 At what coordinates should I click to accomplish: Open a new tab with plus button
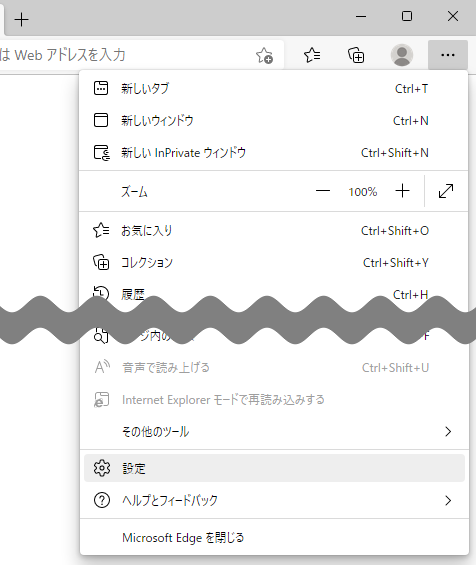point(22,19)
